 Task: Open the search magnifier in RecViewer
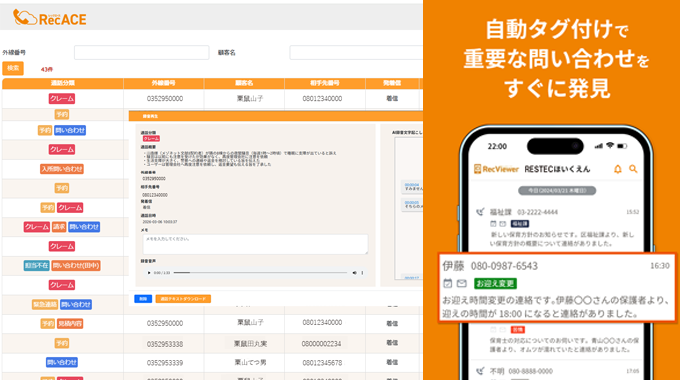(x=633, y=169)
